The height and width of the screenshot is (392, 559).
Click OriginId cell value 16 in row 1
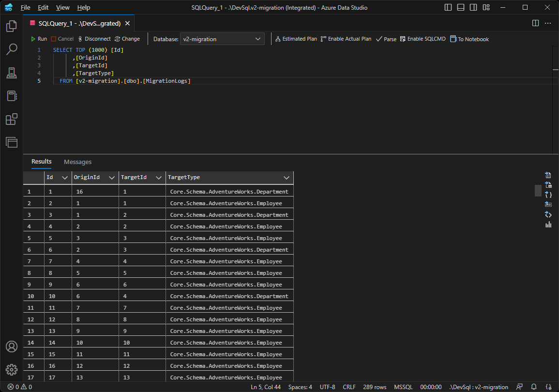tap(95, 192)
